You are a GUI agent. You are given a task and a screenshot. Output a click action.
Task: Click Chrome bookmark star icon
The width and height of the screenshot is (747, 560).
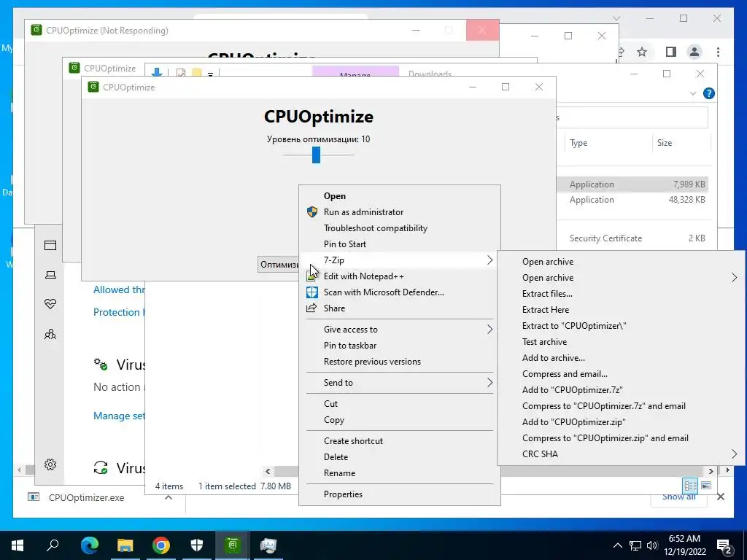click(x=642, y=52)
